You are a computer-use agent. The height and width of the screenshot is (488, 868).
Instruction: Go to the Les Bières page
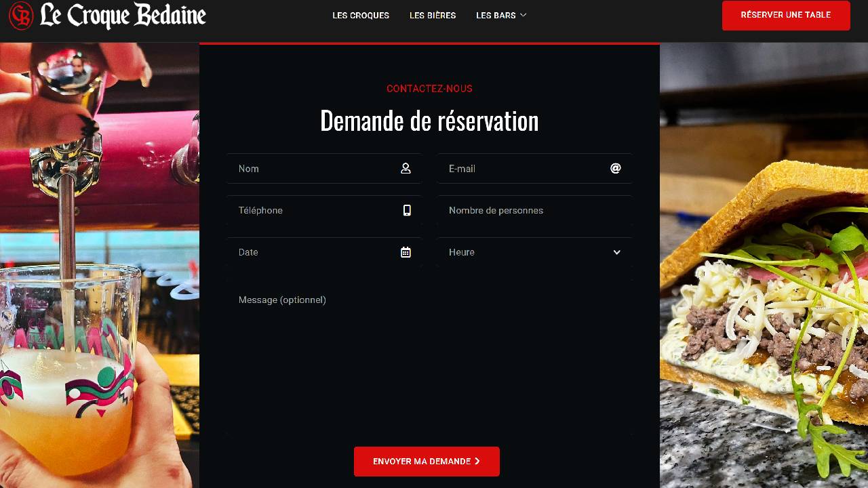pyautogui.click(x=433, y=16)
